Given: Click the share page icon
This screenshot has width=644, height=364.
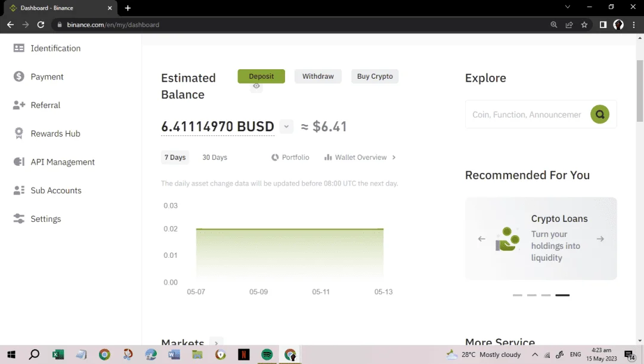Looking at the screenshot, I should [569, 24].
